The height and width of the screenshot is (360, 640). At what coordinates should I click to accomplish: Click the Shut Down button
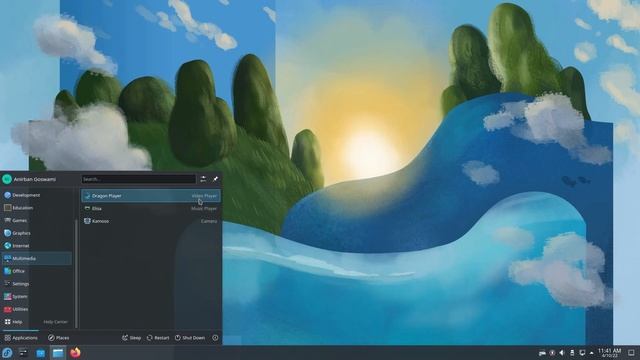tap(190, 338)
